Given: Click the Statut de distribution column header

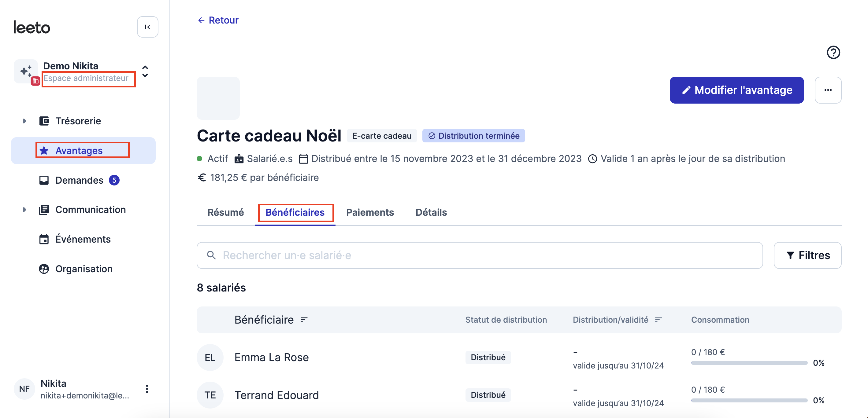Looking at the screenshot, I should point(506,320).
